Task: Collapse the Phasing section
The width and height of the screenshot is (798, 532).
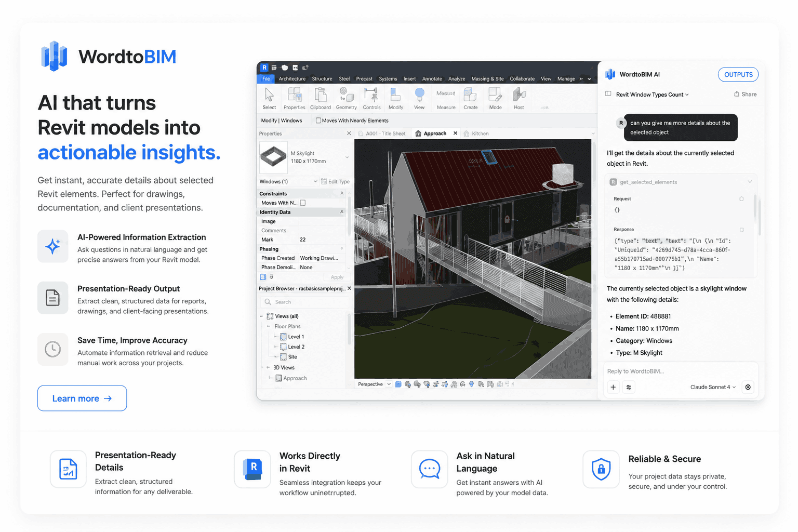Action: pos(342,249)
